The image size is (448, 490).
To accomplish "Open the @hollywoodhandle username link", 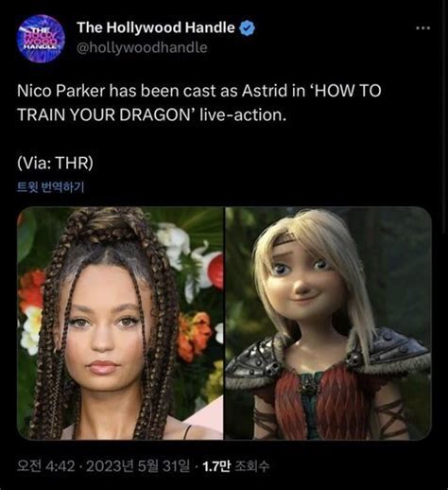I will 142,47.
